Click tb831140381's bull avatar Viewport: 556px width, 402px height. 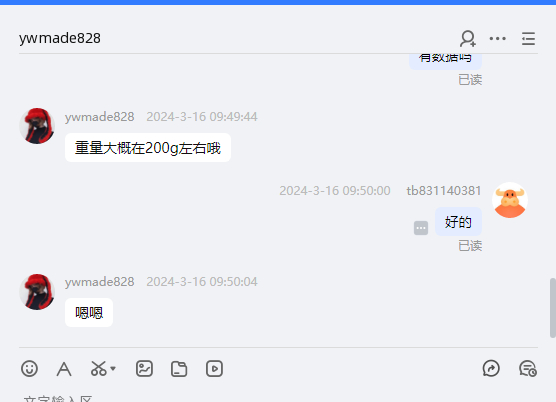tap(510, 200)
